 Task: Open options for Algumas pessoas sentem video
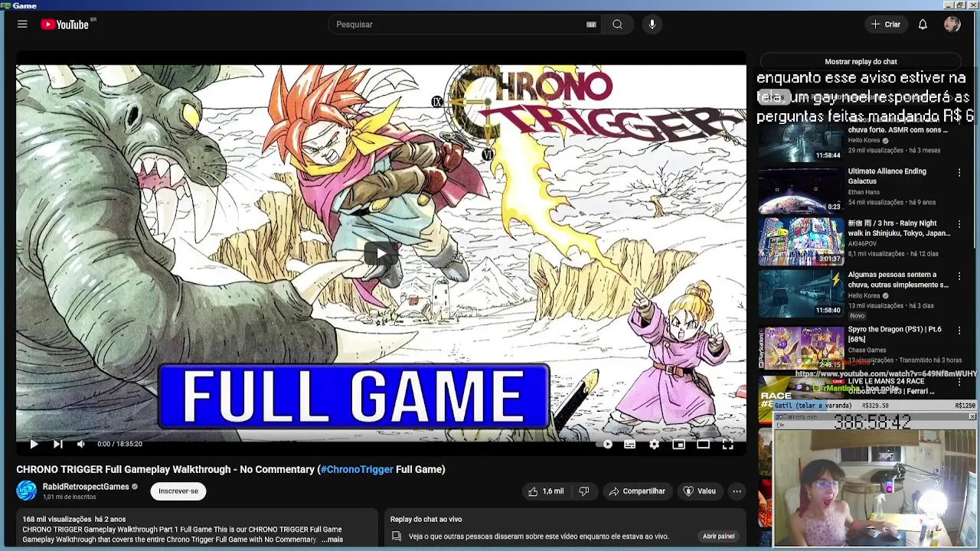click(x=959, y=276)
